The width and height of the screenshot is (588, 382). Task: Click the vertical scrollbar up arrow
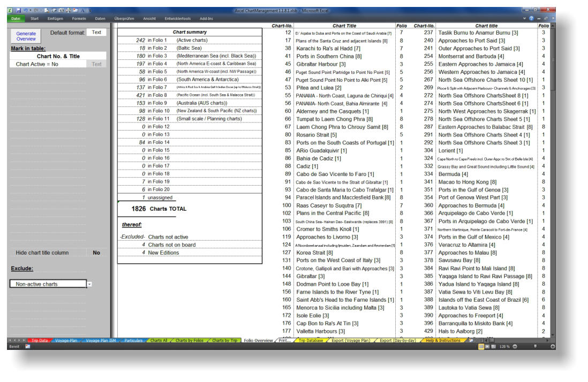pyautogui.click(x=552, y=26)
